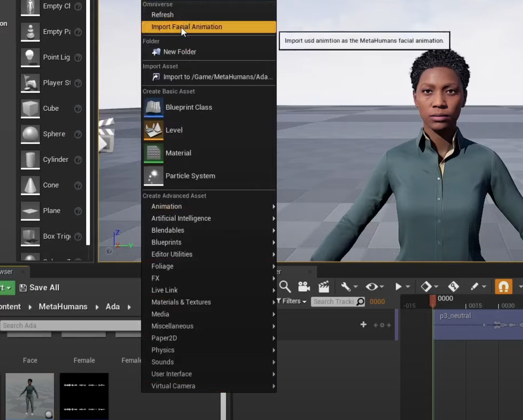Image resolution: width=523 pixels, height=420 pixels.
Task: Click the Search Ada input field
Action: click(x=70, y=326)
